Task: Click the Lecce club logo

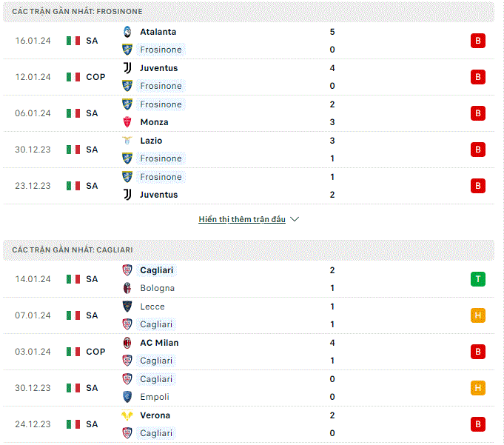Action: coord(127,307)
